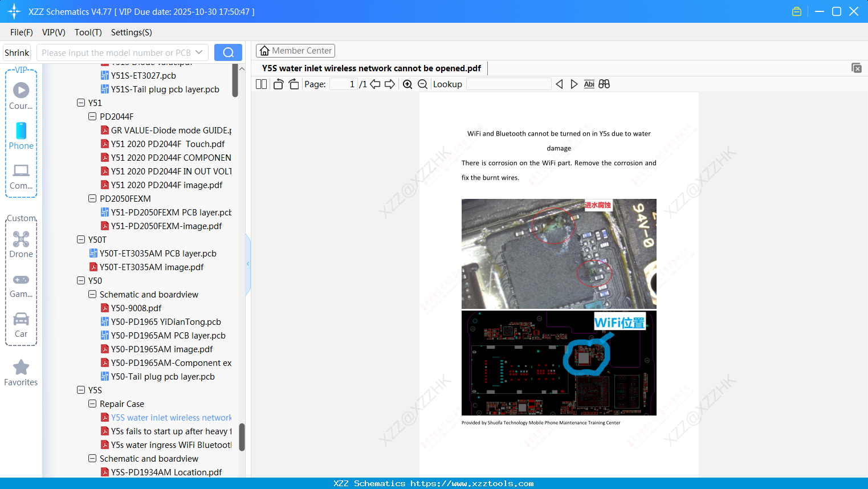
Task: Click the binoculars search icon
Action: pyautogui.click(x=604, y=84)
